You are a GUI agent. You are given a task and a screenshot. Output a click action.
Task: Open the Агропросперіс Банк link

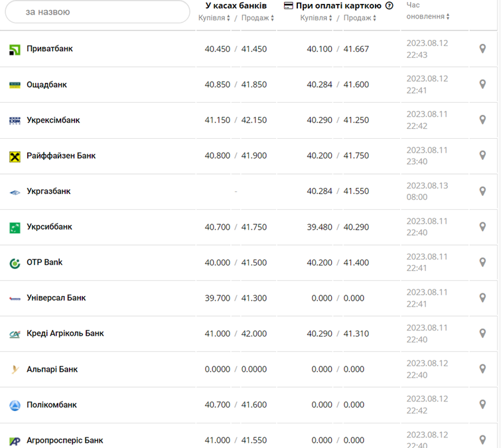click(65, 440)
